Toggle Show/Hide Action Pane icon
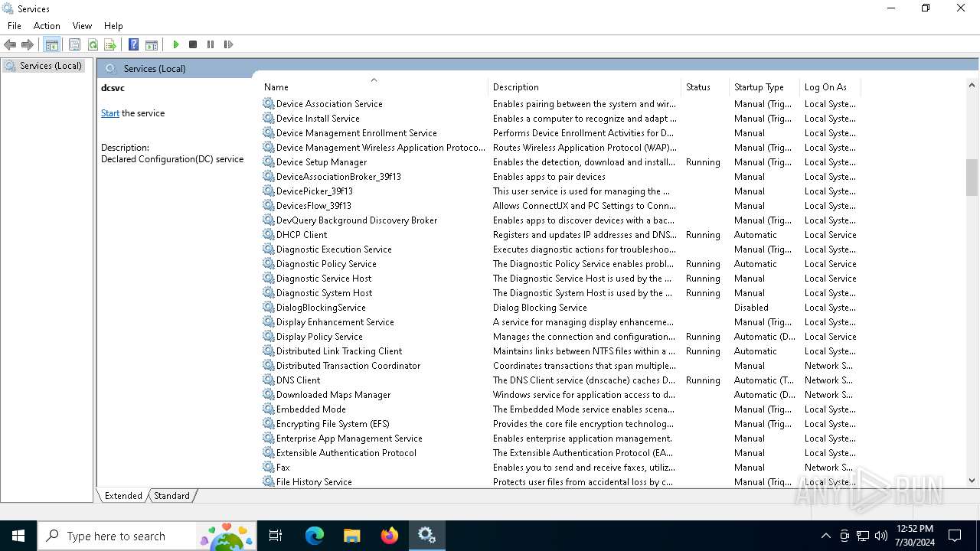 [152, 44]
